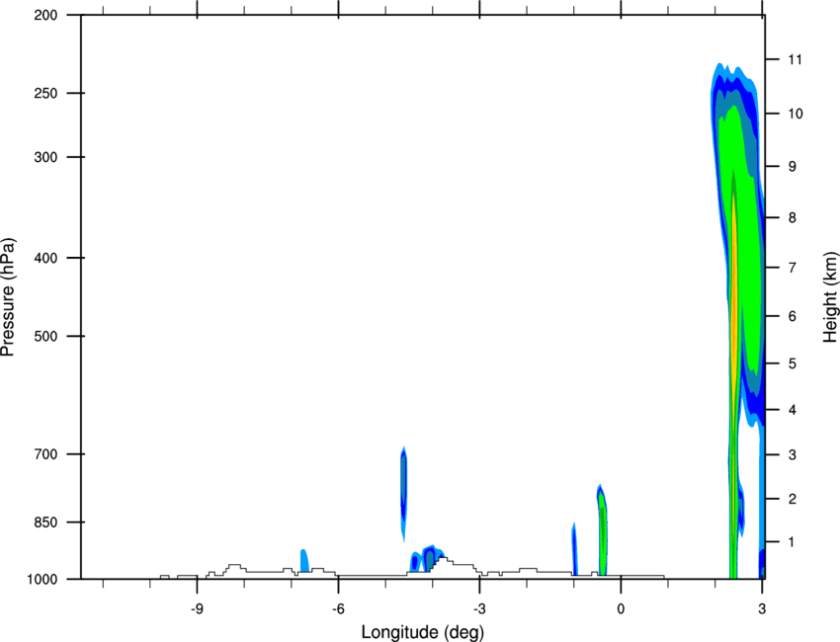
Task: Click the 850 pressure tick label
Action: point(45,522)
